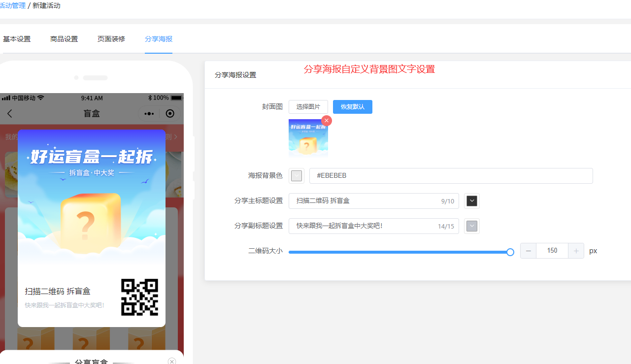Click the 选择图片 button
Screen dimensions: 631x364
click(308, 107)
